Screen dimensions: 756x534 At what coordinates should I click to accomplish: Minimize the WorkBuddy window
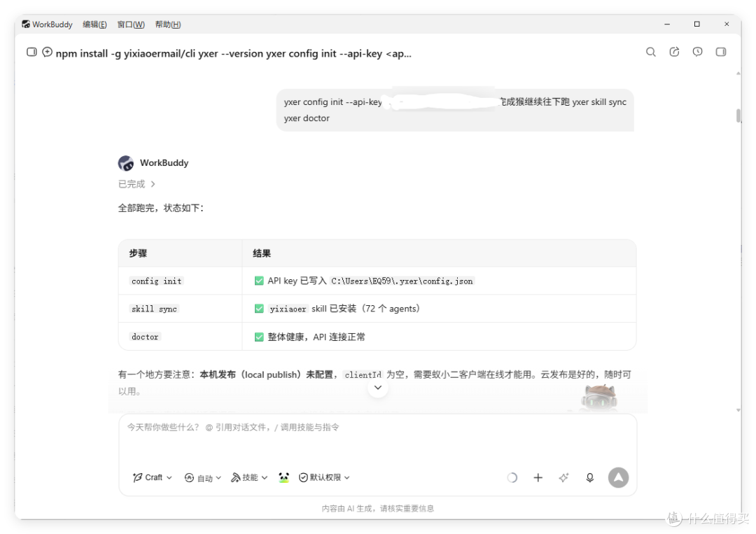pyautogui.click(x=667, y=24)
